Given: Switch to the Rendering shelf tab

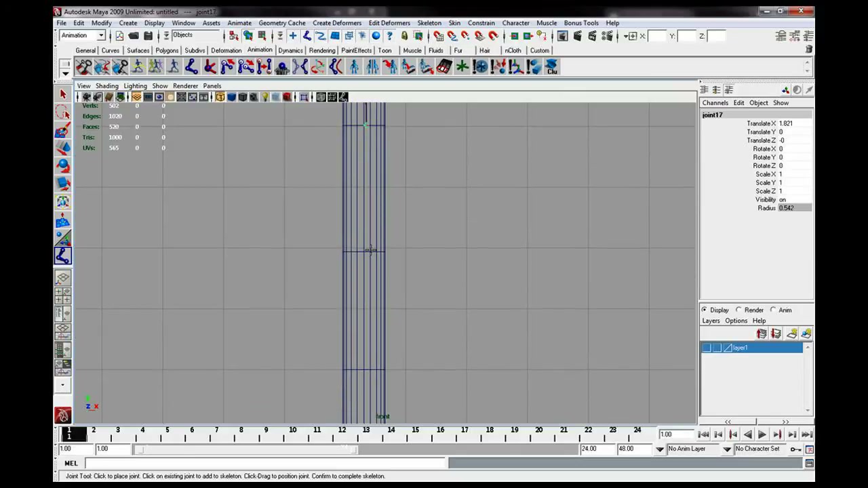Looking at the screenshot, I should [x=322, y=51].
